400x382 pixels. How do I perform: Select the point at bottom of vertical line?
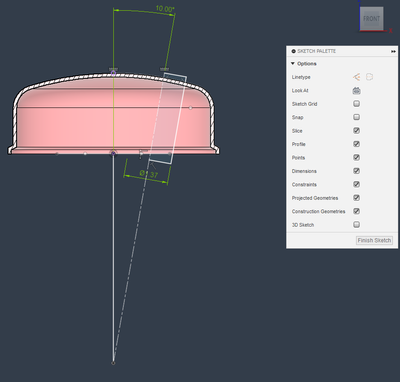[x=113, y=363]
